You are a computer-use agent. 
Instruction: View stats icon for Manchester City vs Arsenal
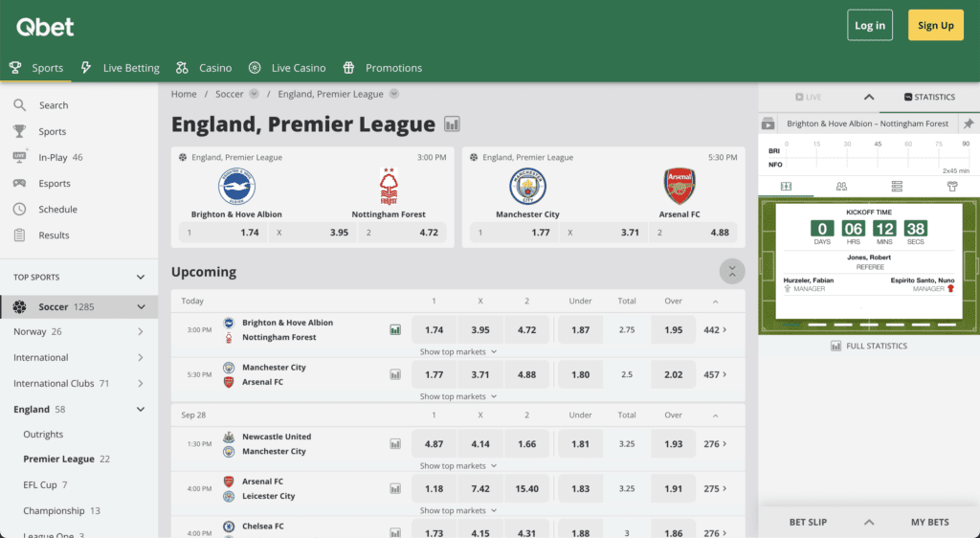tap(395, 375)
